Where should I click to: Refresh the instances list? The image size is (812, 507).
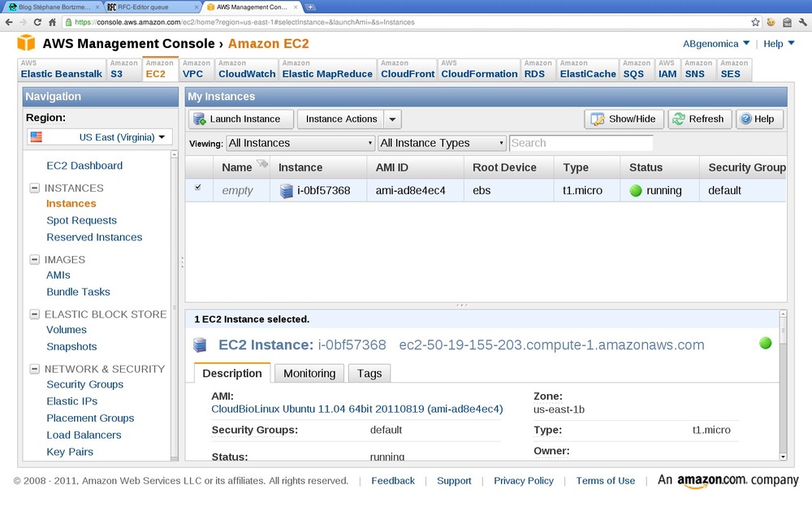tap(699, 119)
